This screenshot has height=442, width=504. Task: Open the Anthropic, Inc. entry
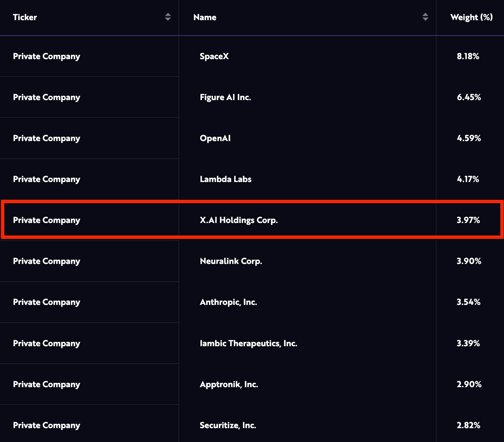229,302
